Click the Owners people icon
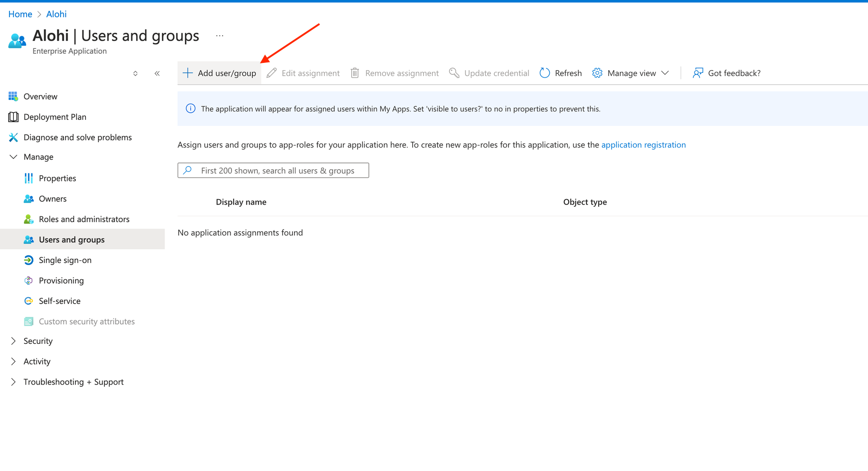 click(x=28, y=199)
